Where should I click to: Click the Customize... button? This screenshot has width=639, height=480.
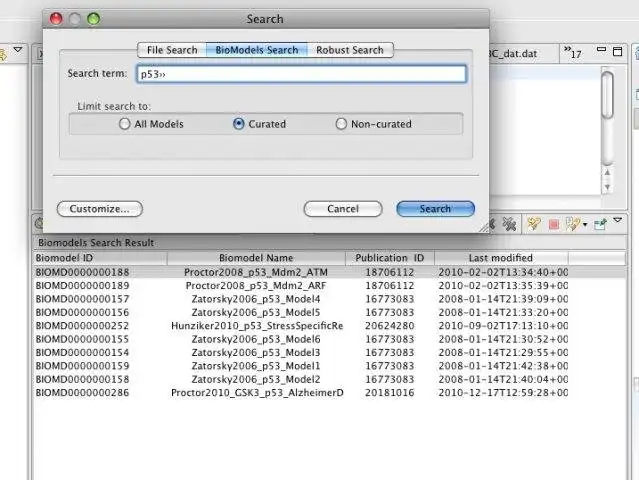[x=100, y=209]
